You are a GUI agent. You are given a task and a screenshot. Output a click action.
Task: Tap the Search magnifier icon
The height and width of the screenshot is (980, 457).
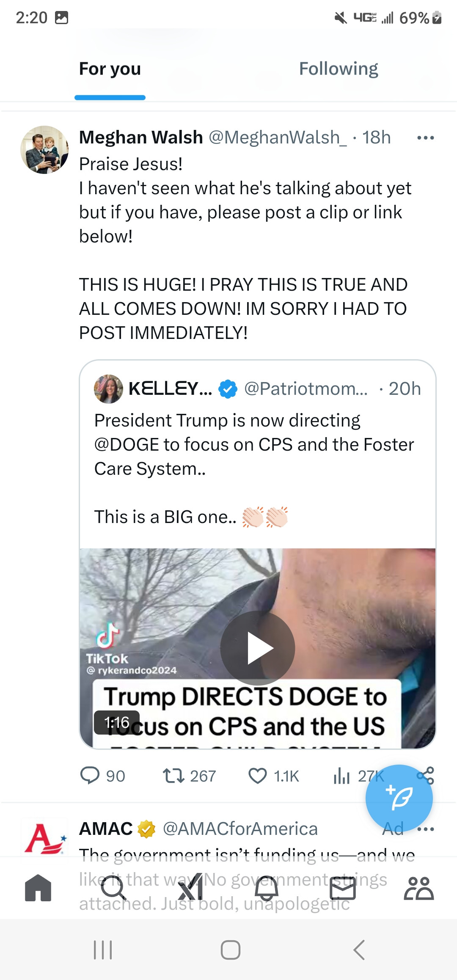pos(113,888)
